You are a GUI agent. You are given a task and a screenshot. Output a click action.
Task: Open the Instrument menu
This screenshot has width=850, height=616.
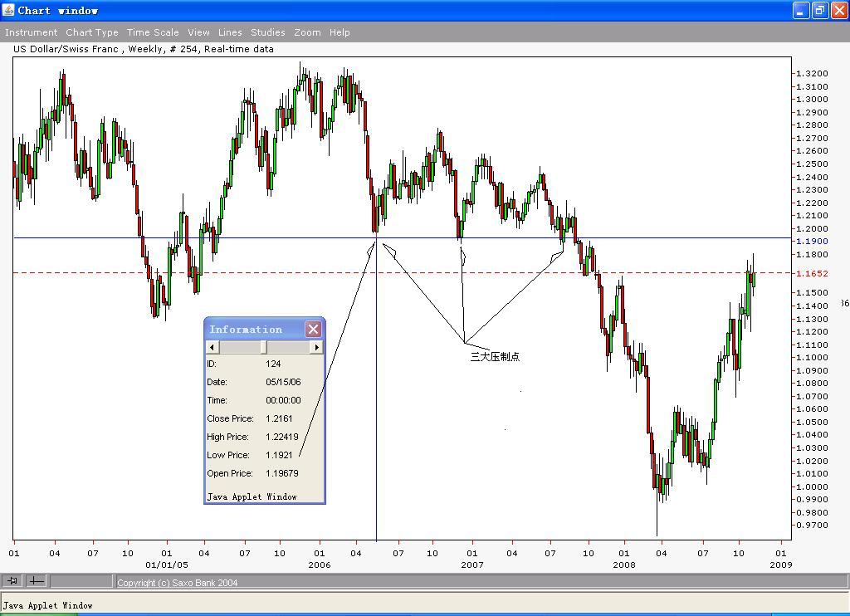click(31, 32)
